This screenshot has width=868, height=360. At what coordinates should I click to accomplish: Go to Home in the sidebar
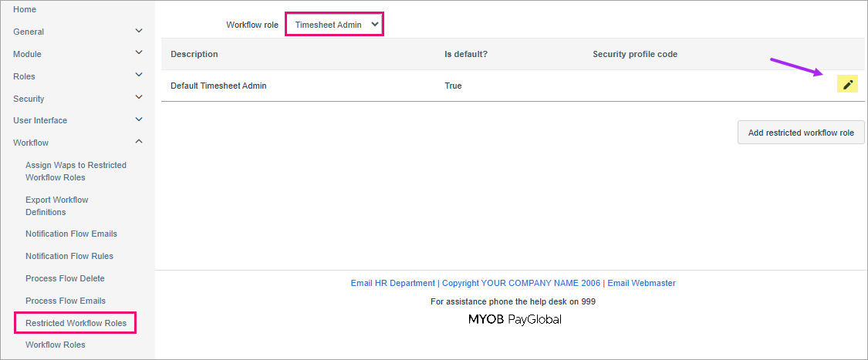[x=25, y=9]
